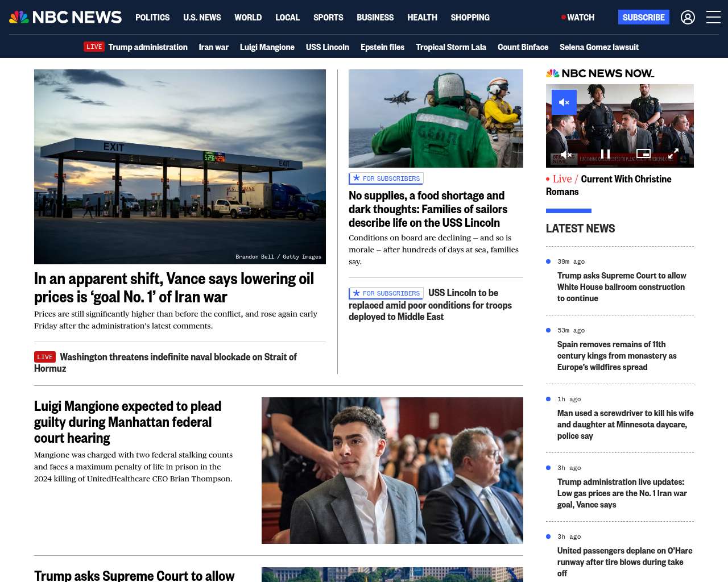Click the blue Subscribe button
728x582 pixels.
point(644,17)
